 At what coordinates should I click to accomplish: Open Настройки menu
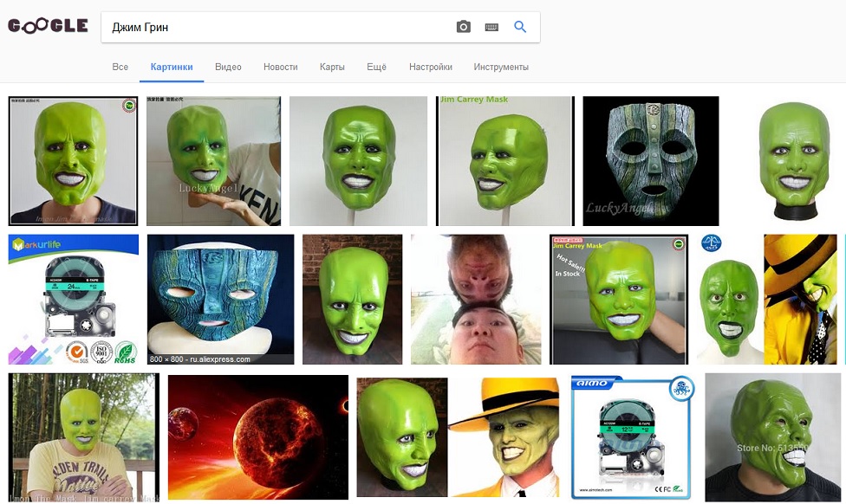tap(431, 67)
